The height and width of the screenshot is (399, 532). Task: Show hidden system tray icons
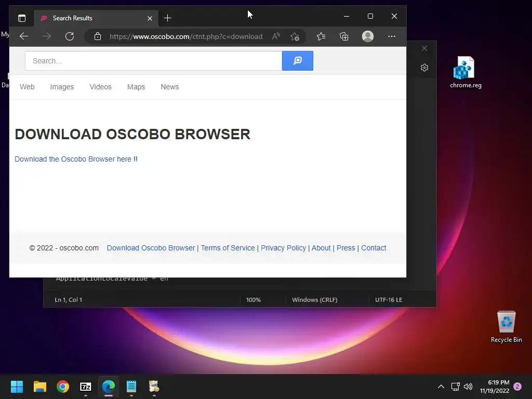coord(441,387)
